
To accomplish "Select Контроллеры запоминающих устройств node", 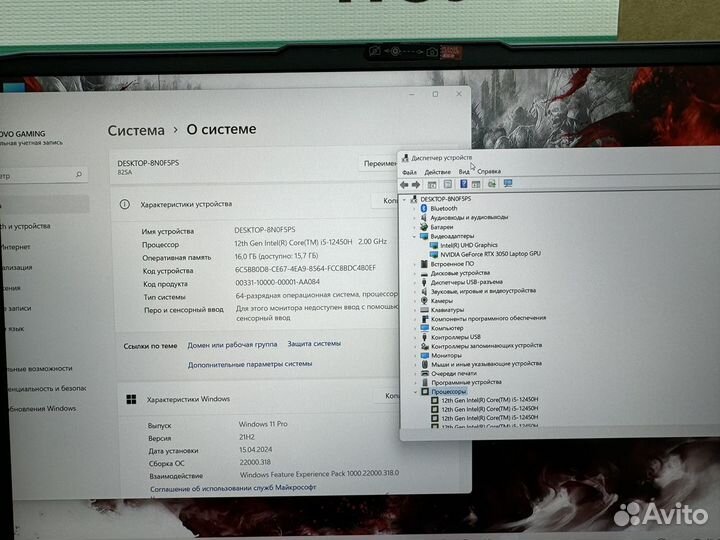I will [x=487, y=345].
